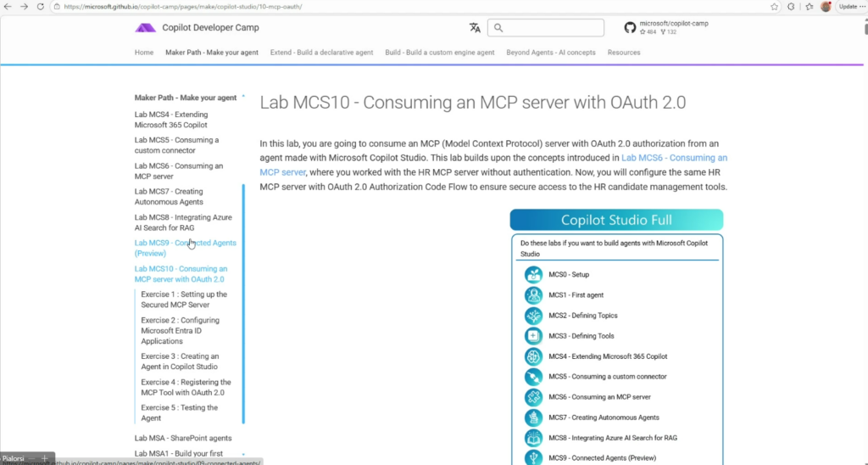This screenshot has width=868, height=465.
Task: Click the magnifier icon in the search box
Action: coord(498,28)
